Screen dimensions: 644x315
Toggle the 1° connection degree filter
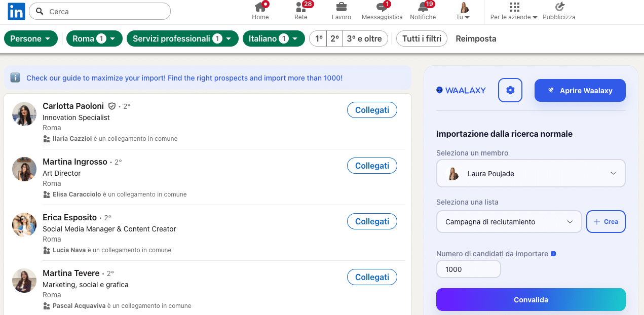pyautogui.click(x=318, y=38)
